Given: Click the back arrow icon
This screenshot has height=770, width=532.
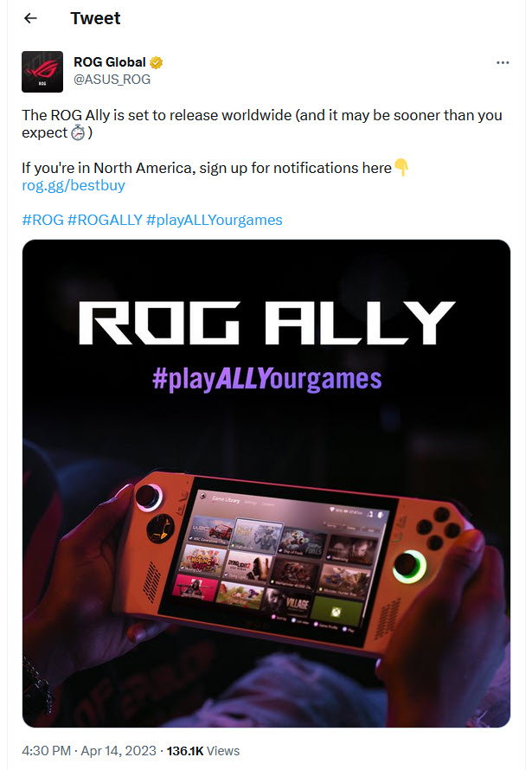Looking at the screenshot, I should coord(30,17).
